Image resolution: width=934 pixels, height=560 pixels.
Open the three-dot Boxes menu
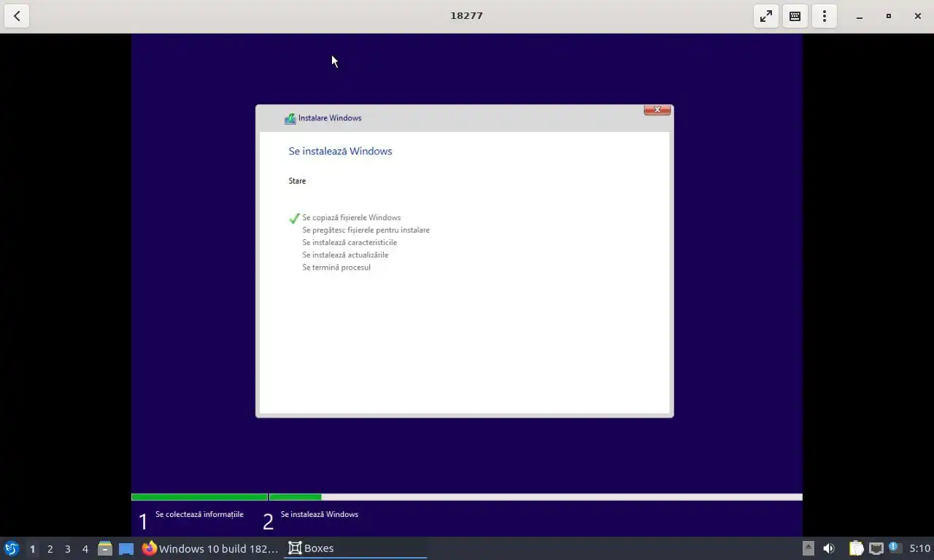tap(825, 16)
